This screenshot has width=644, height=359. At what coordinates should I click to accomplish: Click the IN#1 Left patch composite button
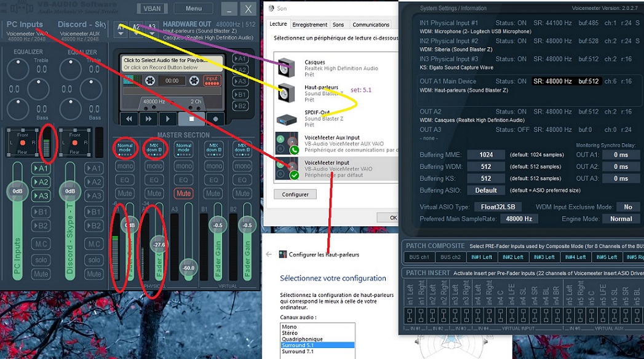coord(482,257)
